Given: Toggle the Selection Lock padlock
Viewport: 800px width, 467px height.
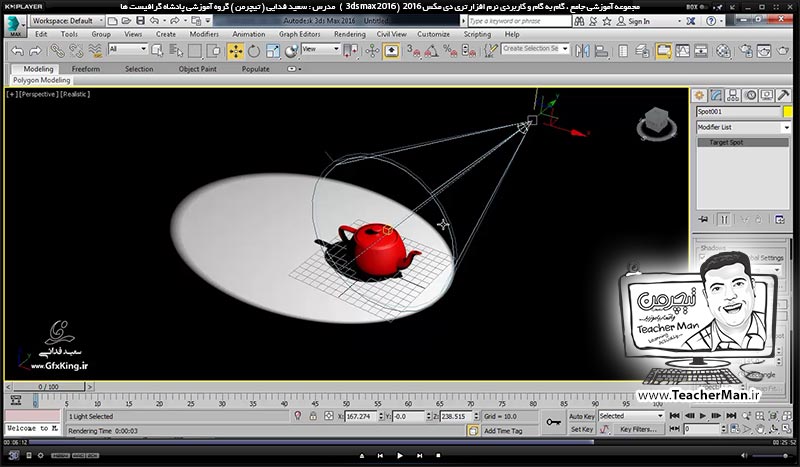Looking at the screenshot, I should [313, 416].
